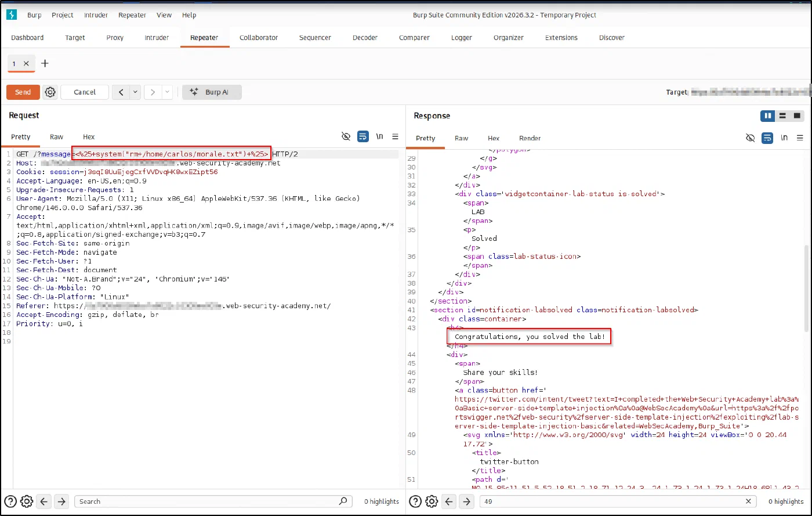Open help for the Response search bar
812x516 pixels.
pos(415,501)
